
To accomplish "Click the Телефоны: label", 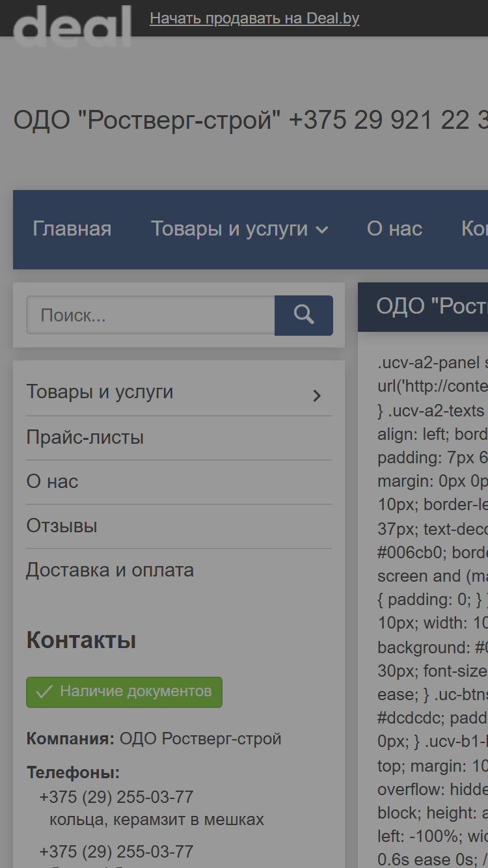I will 73,773.
